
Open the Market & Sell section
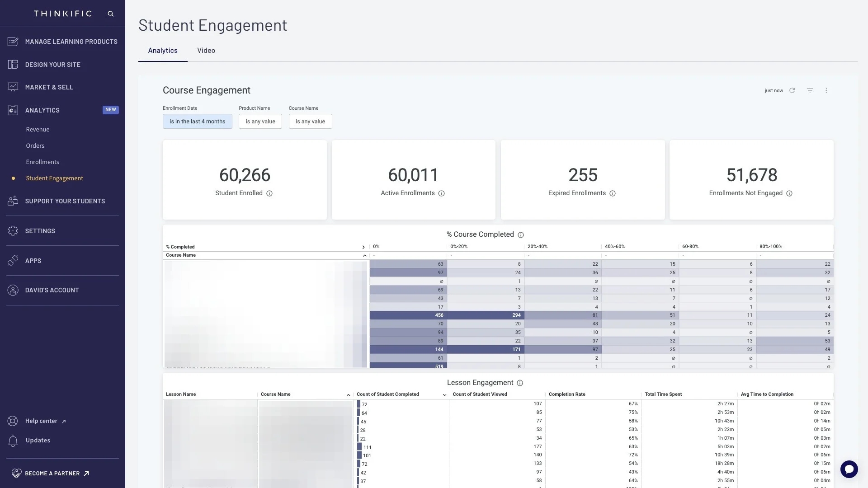13,87
